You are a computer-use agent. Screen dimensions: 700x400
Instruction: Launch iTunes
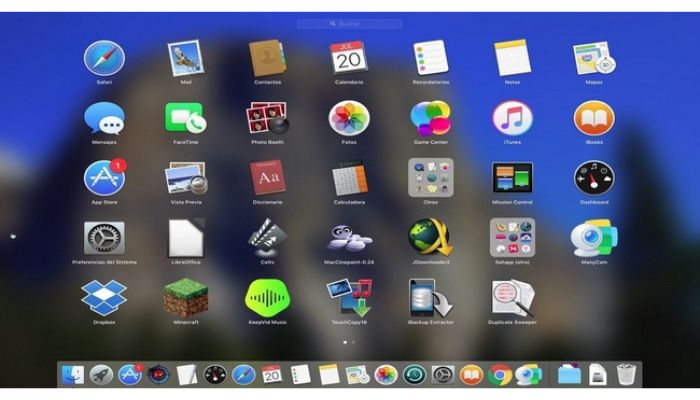tap(512, 118)
